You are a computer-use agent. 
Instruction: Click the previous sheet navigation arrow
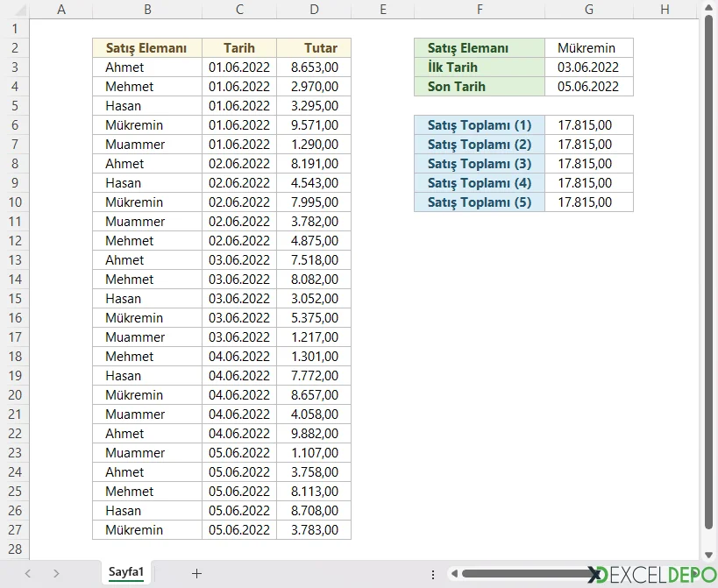[28, 573]
